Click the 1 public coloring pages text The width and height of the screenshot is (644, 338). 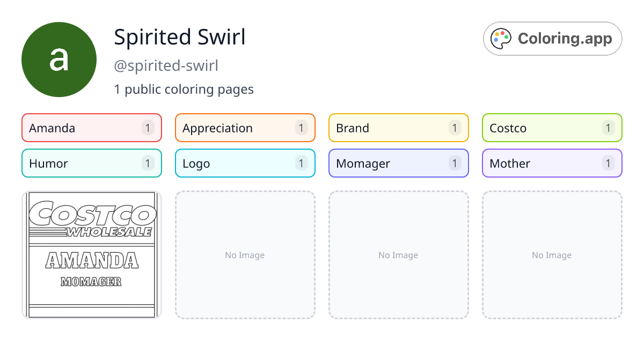pyautogui.click(x=184, y=89)
